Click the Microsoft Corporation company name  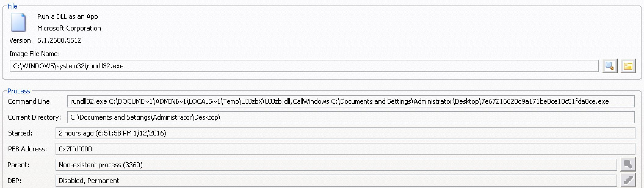(69, 28)
